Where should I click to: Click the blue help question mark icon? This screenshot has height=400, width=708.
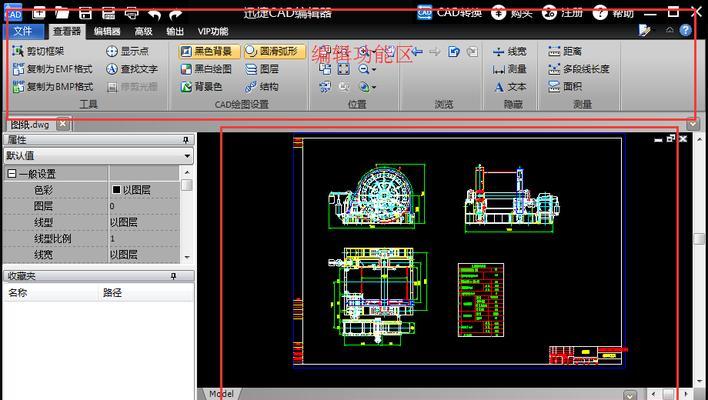click(x=685, y=31)
